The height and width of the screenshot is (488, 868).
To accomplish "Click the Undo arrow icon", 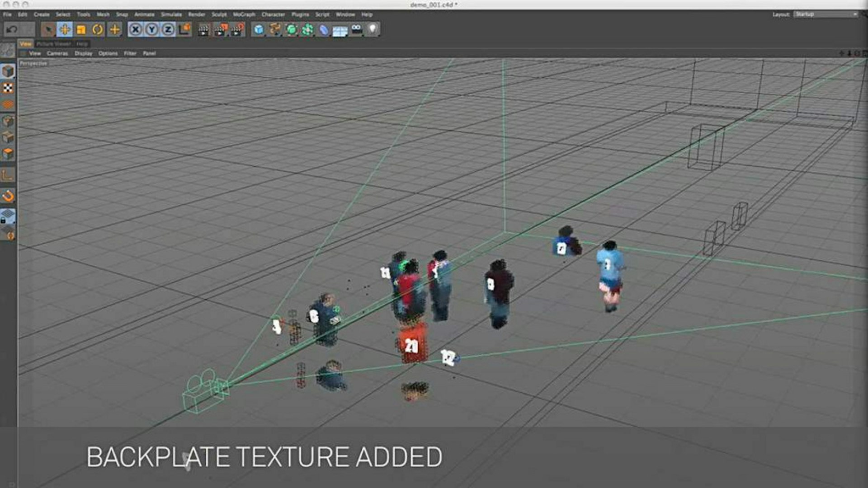I will point(12,30).
